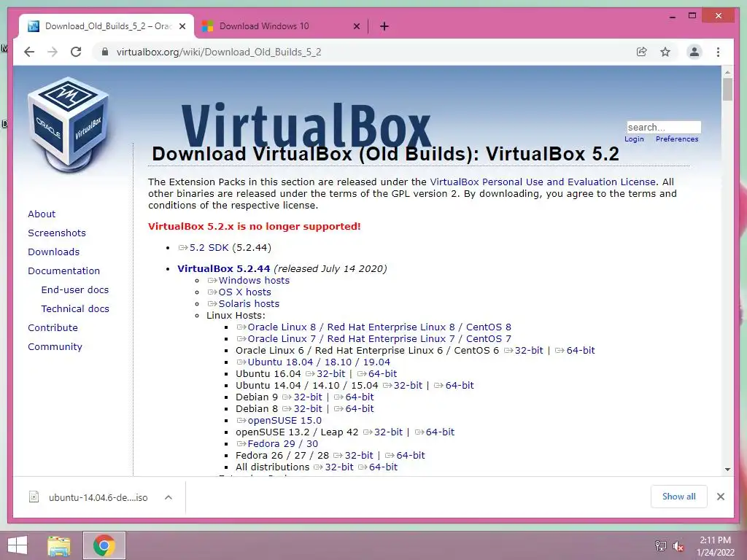The height and width of the screenshot is (560, 747).
Task: Open the Contribute sidebar link
Action: 53,327
